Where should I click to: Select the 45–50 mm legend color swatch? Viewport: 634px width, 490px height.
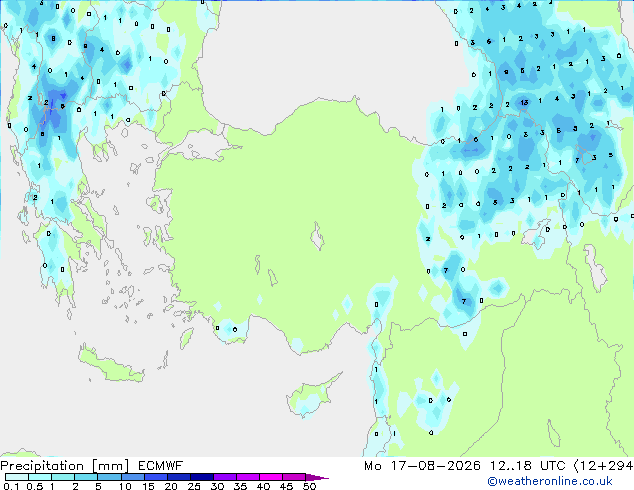(x=294, y=477)
